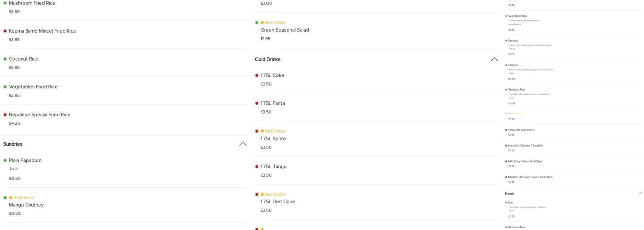
Task: Click the Best Seller star above 1.75L Sprite
Action: click(x=262, y=131)
